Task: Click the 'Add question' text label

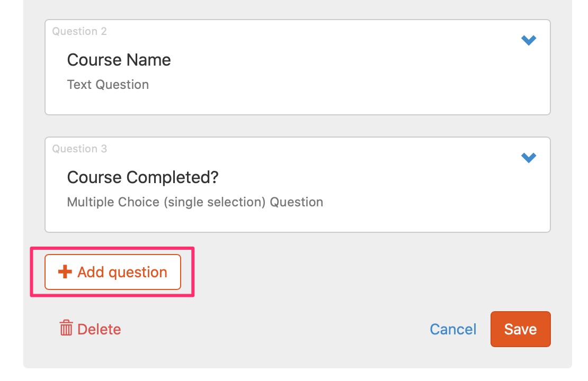Action: pos(122,273)
